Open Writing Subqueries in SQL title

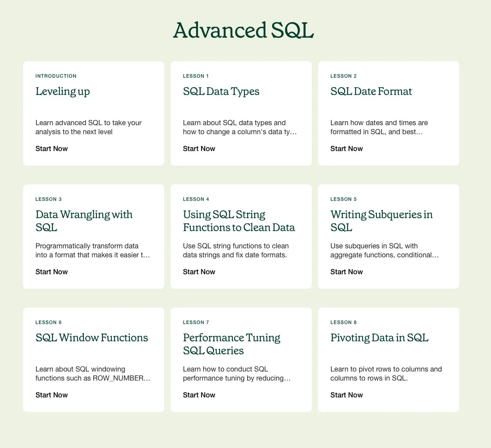point(381,220)
